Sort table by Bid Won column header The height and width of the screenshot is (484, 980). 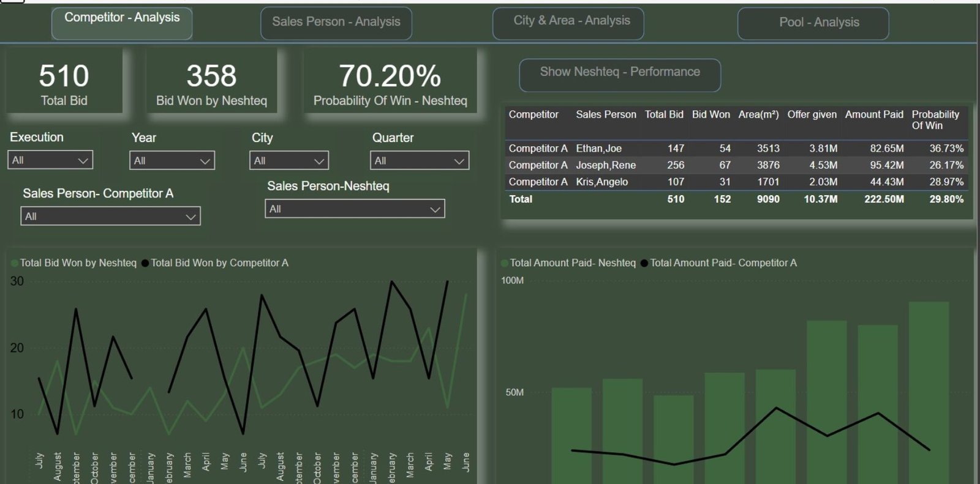click(710, 114)
